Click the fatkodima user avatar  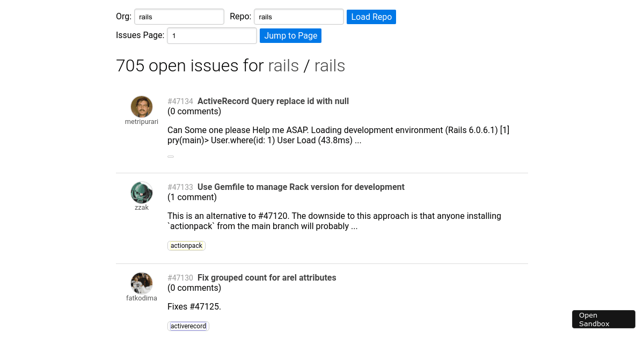point(141,283)
